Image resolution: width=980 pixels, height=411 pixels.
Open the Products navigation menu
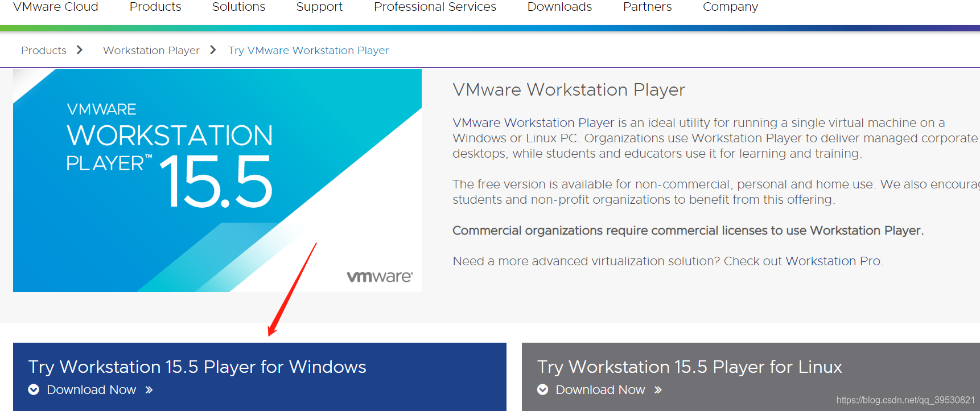point(155,7)
